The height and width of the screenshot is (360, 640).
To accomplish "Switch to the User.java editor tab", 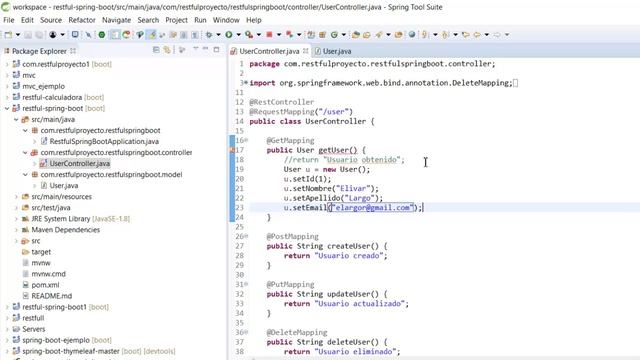I will pyautogui.click(x=333, y=51).
